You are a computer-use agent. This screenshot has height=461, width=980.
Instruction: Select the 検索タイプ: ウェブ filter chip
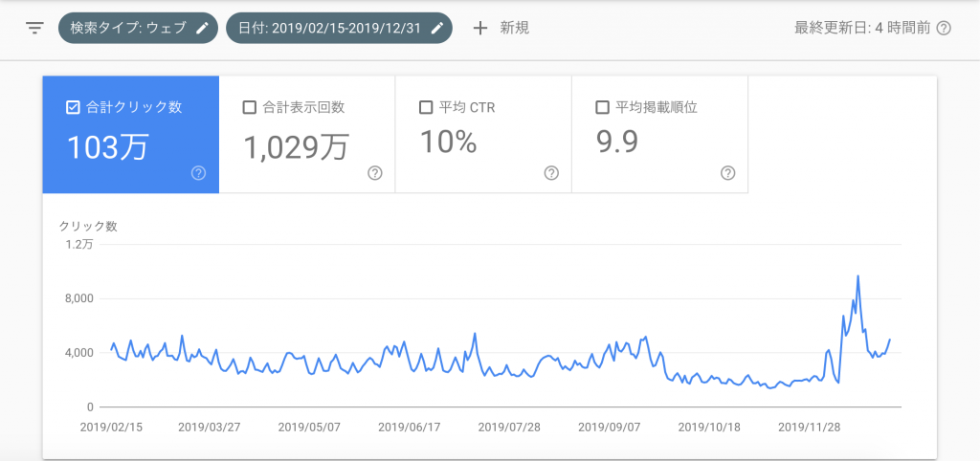point(138,28)
